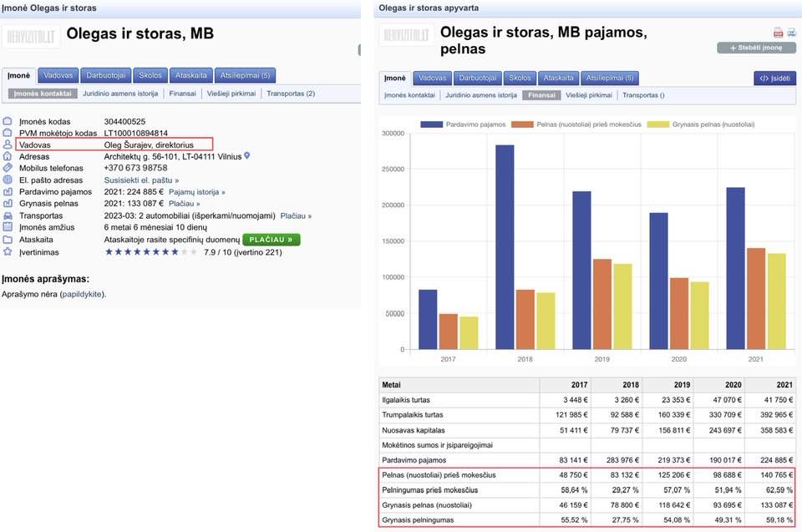The image size is (802, 532).
Task: Click the logo beside the pajamos, pelnas title
Action: pyautogui.click(x=406, y=35)
